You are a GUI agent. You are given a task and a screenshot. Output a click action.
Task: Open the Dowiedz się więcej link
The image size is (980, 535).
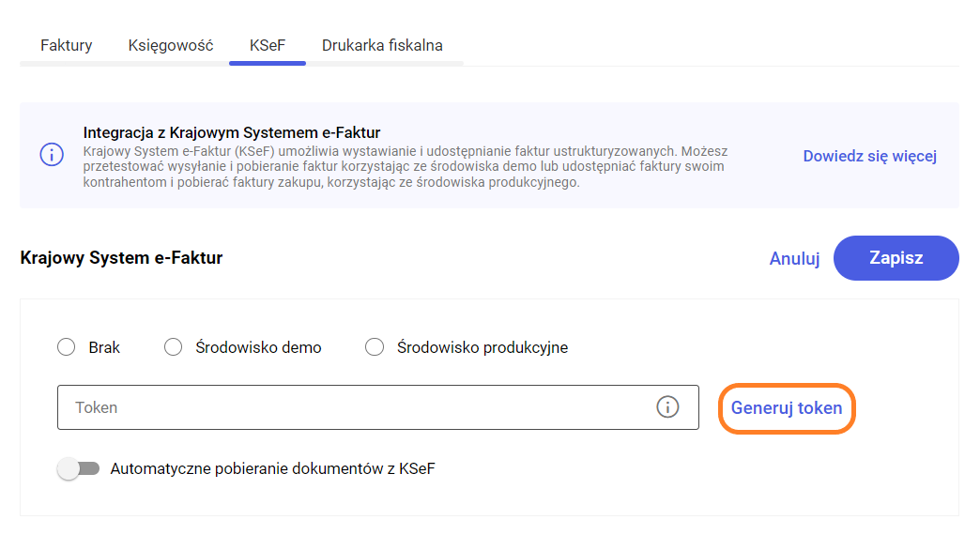coord(869,156)
